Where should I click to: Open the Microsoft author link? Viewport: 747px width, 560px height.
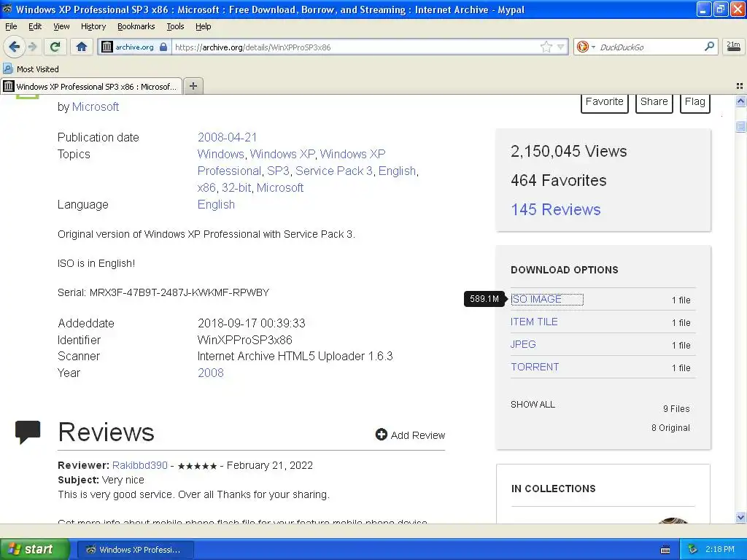pyautogui.click(x=96, y=106)
